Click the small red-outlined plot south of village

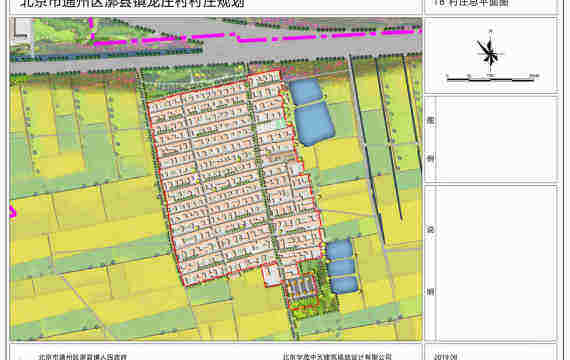coord(301,292)
